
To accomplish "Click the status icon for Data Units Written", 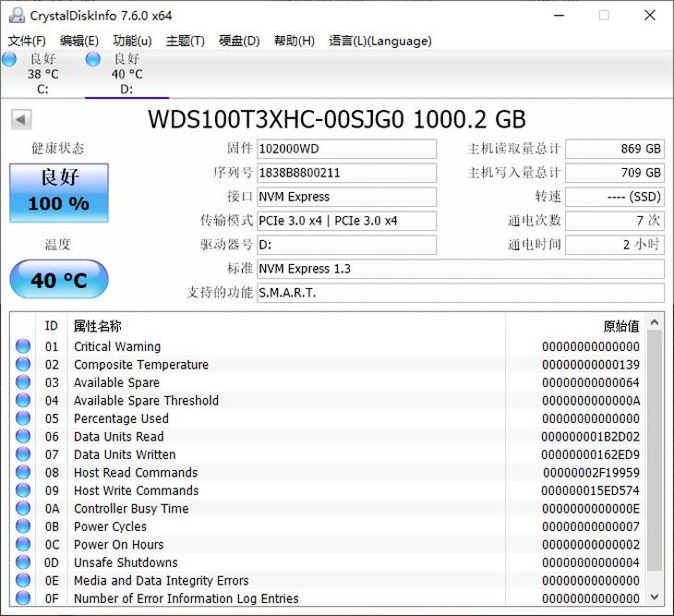I will (23, 454).
